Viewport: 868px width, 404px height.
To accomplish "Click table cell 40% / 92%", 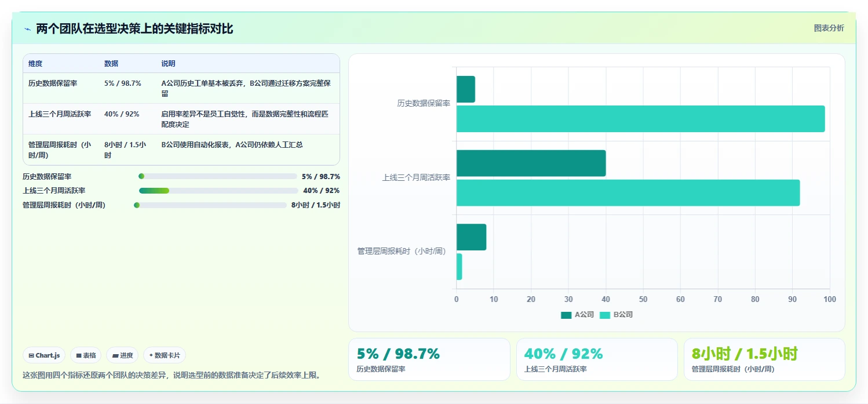I will (x=122, y=114).
